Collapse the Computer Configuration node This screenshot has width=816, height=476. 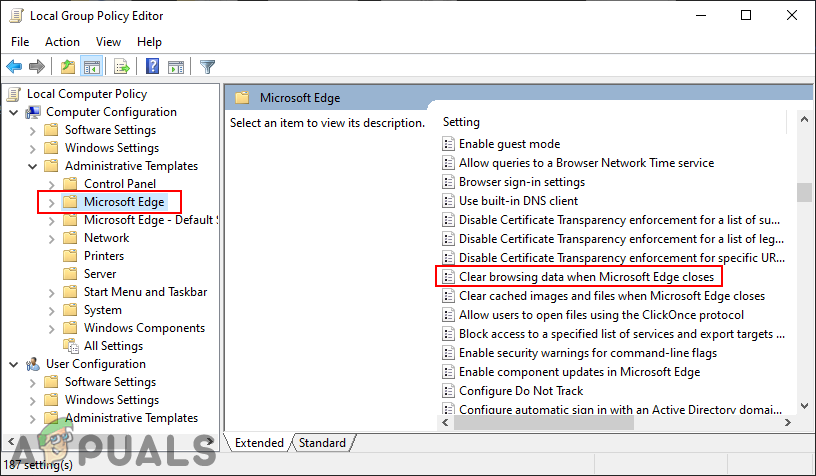point(14,112)
